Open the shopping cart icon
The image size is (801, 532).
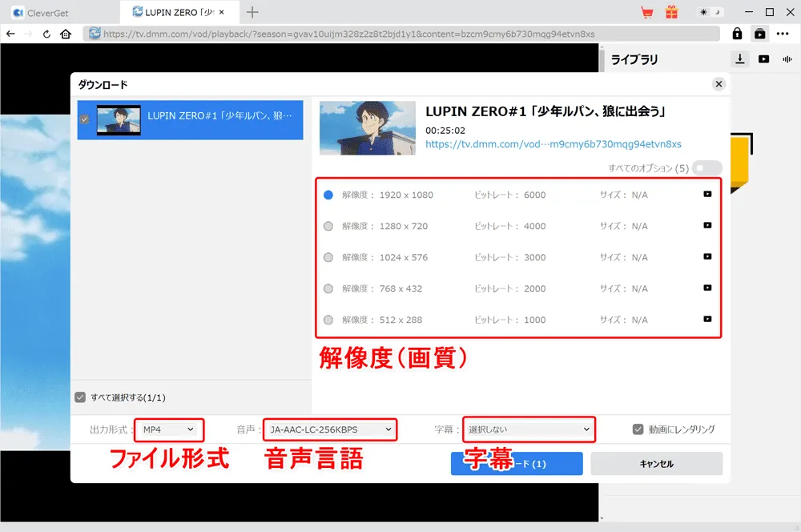(x=646, y=12)
